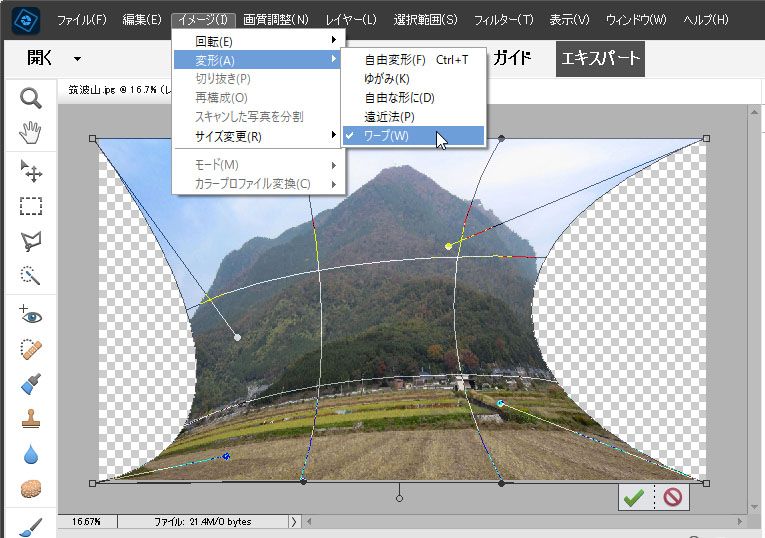Click bottom-right warp corner handle
The image size is (765, 538).
(x=706, y=483)
